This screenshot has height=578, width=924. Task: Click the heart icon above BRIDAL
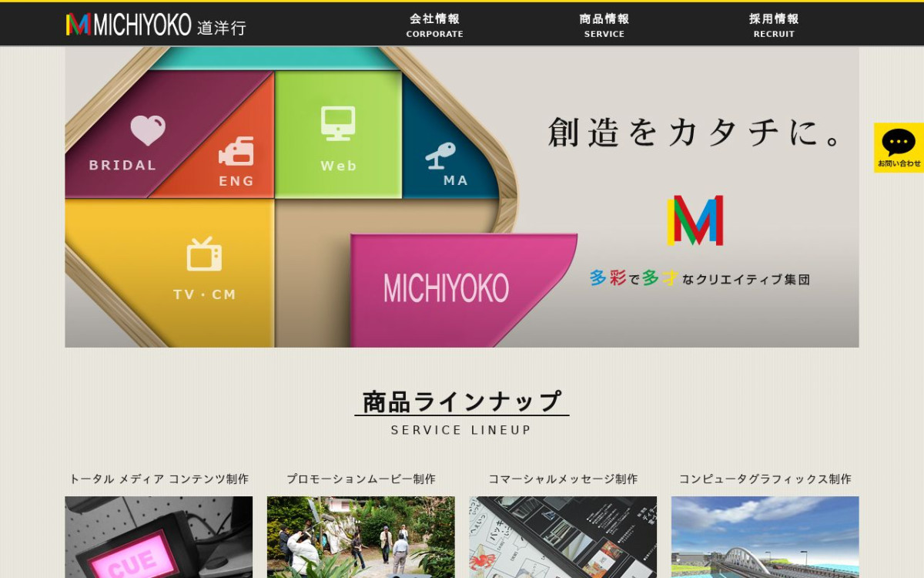147,130
